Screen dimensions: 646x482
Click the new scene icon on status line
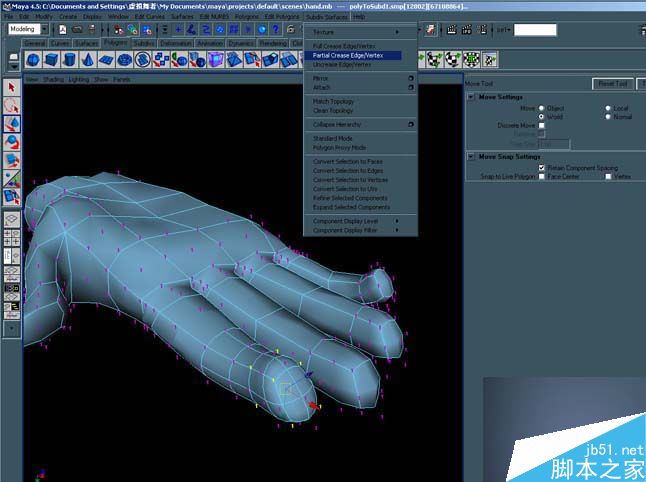(63, 29)
